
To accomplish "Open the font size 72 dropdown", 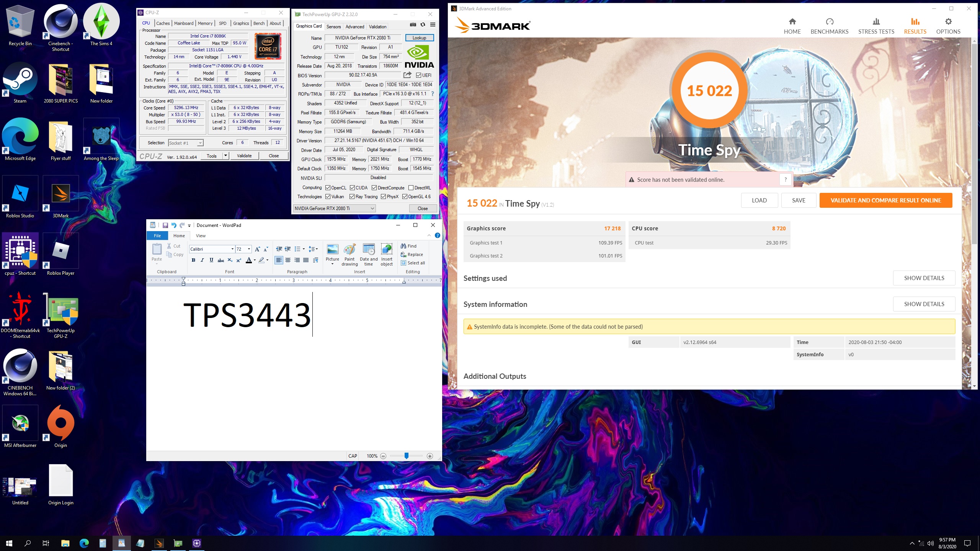I will 249,249.
